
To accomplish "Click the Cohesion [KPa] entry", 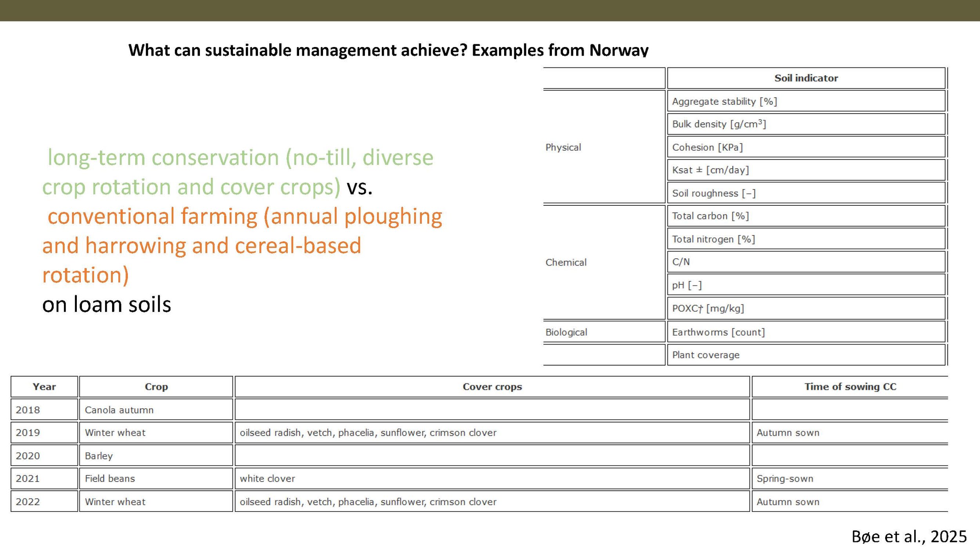I will pyautogui.click(x=707, y=147).
